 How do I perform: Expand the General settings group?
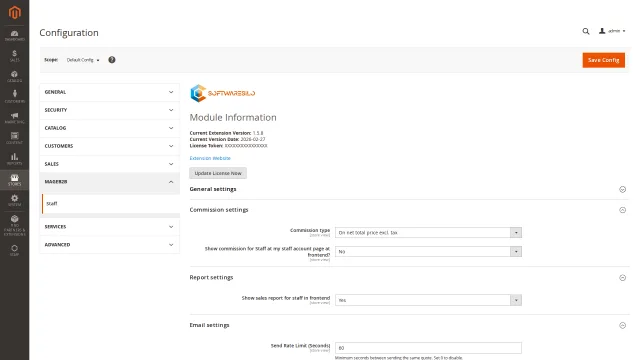409,189
